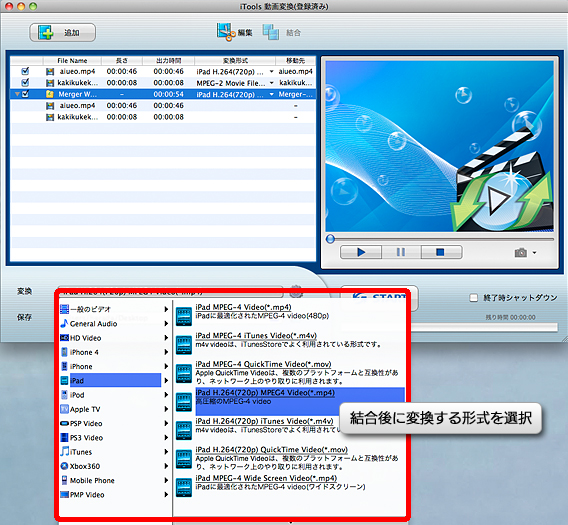
Task: Click the Xbox360 logo icon
Action: point(64,466)
